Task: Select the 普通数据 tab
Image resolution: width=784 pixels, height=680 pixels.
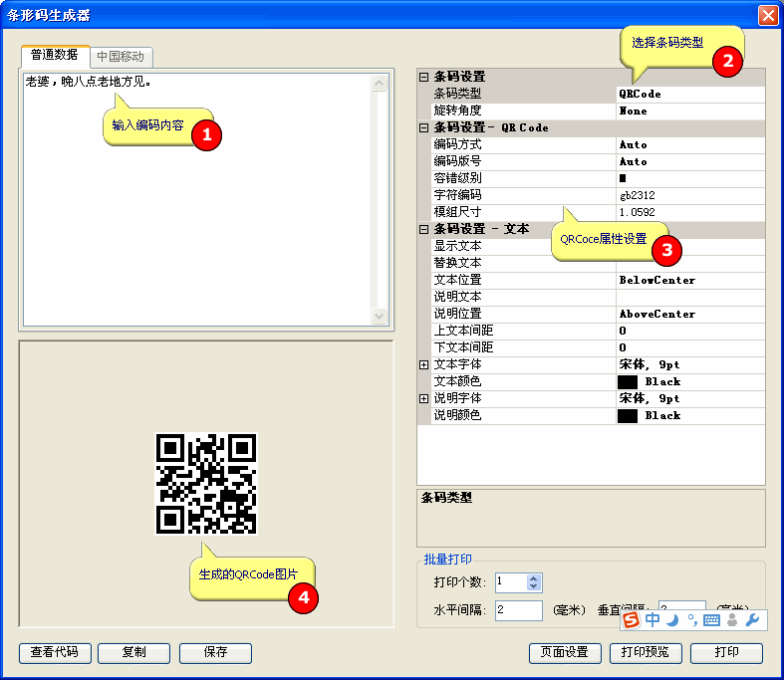Action: tap(55, 56)
